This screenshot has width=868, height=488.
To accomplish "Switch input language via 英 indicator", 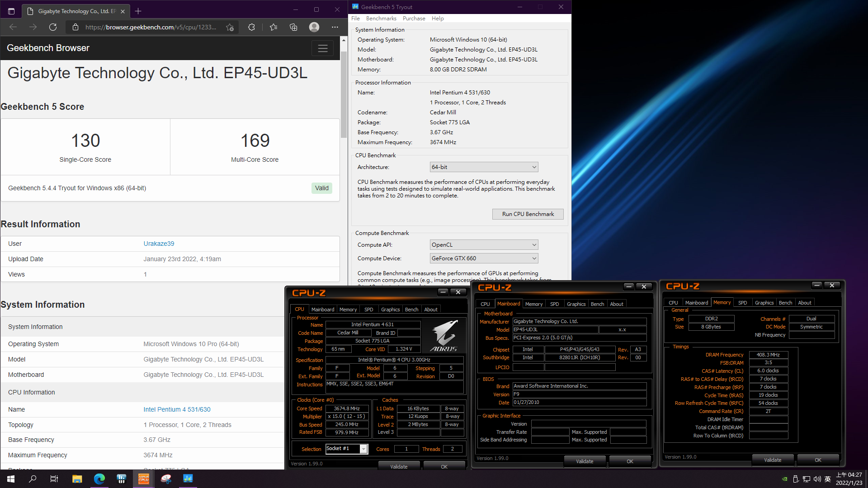I will 828,479.
